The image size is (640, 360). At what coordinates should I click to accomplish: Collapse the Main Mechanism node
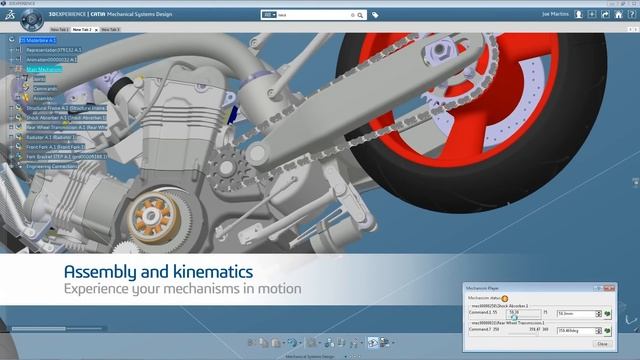(11, 69)
